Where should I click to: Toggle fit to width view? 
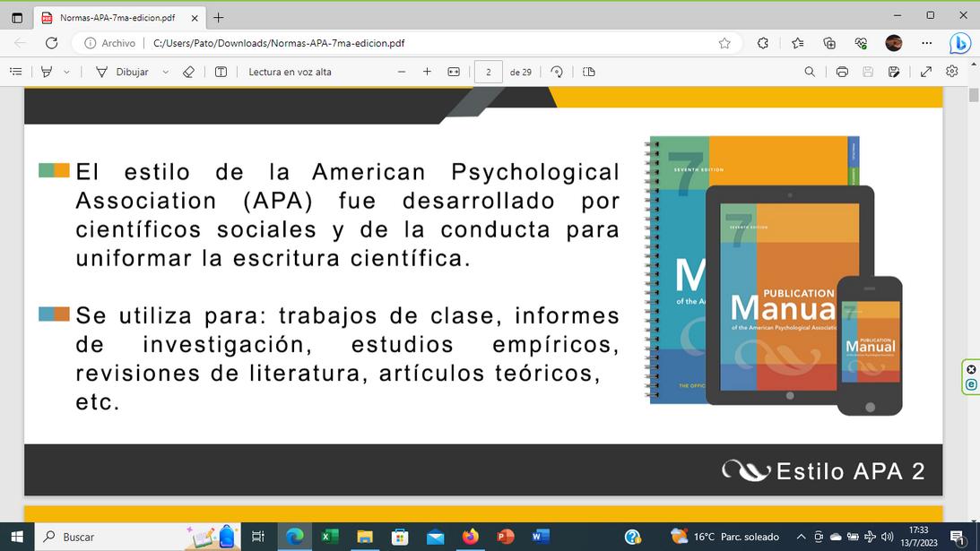tap(454, 72)
